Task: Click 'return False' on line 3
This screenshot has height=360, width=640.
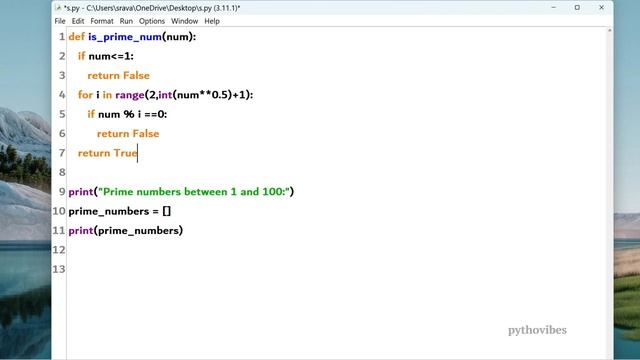Action: (118, 76)
